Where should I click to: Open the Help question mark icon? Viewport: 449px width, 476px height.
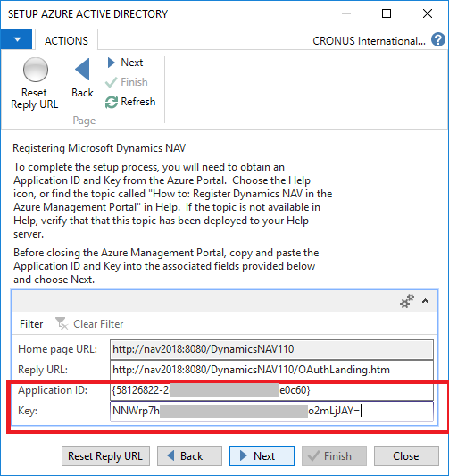pyautogui.click(x=438, y=40)
